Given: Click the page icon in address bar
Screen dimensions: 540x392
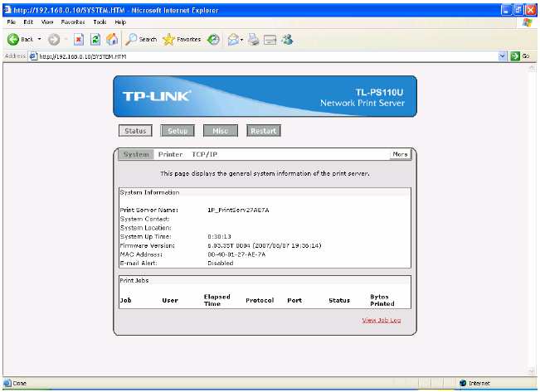Looking at the screenshot, I should 33,56.
